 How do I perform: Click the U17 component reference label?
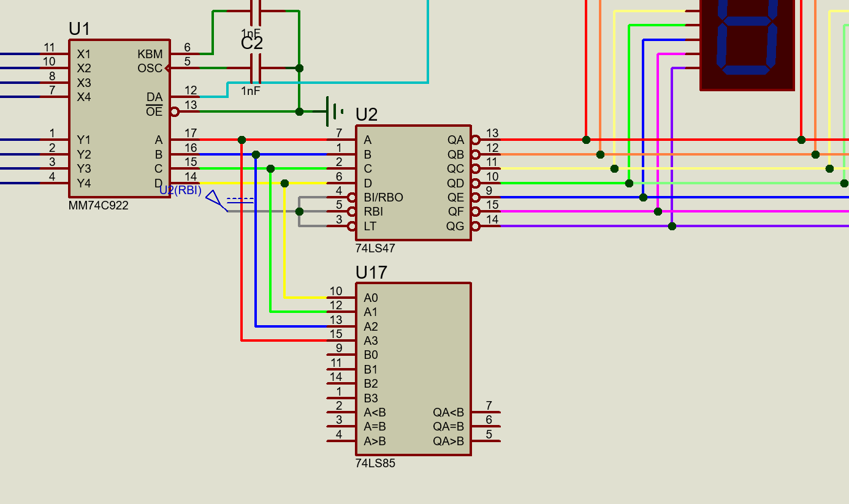click(x=371, y=272)
